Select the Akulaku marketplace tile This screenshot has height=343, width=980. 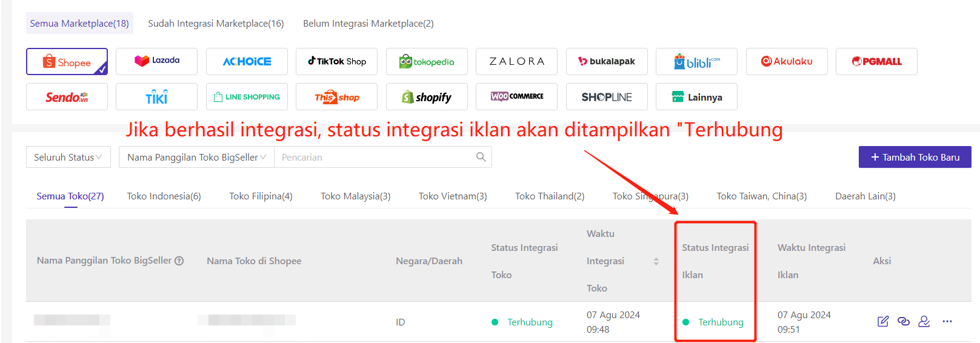tap(787, 62)
